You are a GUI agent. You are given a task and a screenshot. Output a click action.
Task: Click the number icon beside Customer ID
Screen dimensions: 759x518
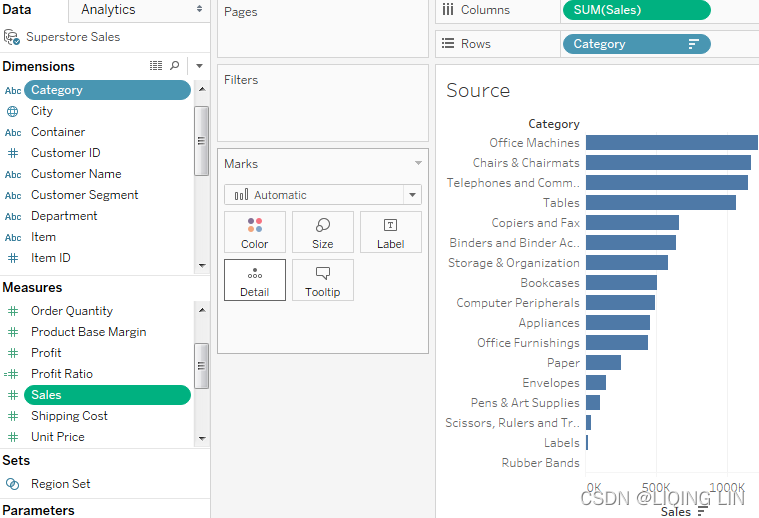[13, 153]
